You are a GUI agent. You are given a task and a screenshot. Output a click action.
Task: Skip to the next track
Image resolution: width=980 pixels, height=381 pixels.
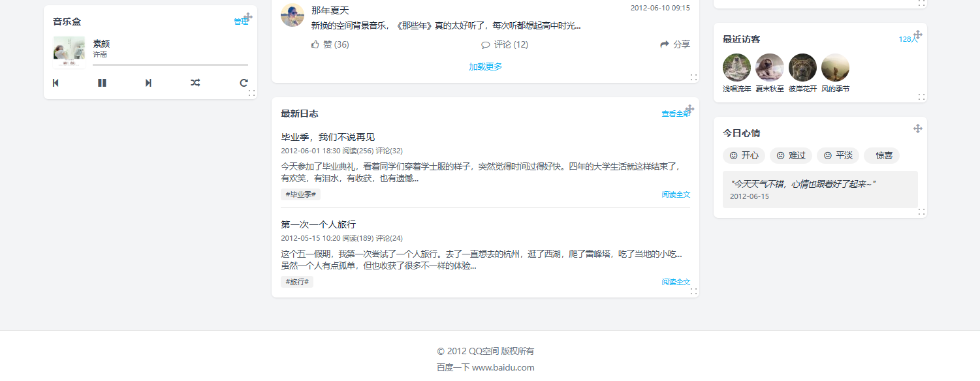click(x=148, y=83)
